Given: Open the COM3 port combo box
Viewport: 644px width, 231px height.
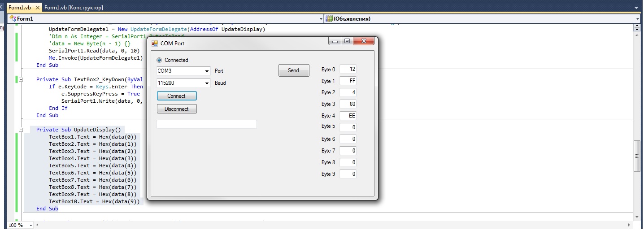Looking at the screenshot, I should (x=183, y=71).
